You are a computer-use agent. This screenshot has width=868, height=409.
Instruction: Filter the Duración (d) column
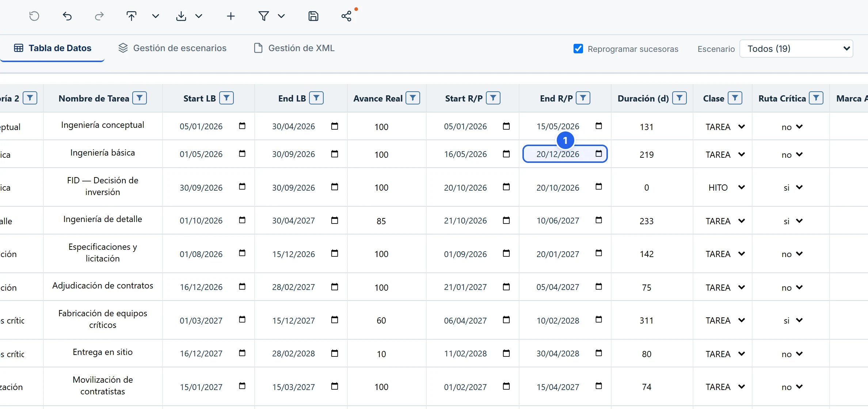[x=679, y=98]
